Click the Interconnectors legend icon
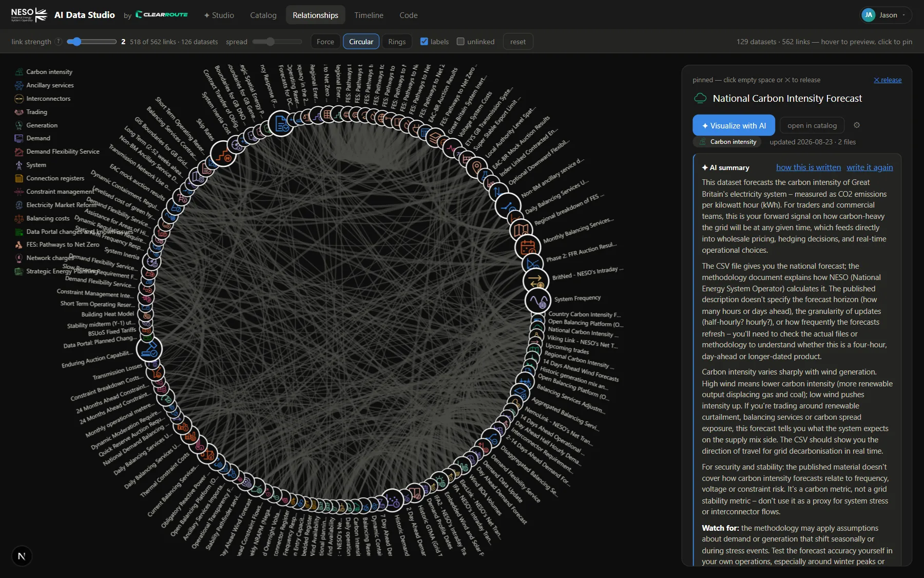Image resolution: width=924 pixels, height=578 pixels. coord(19,99)
